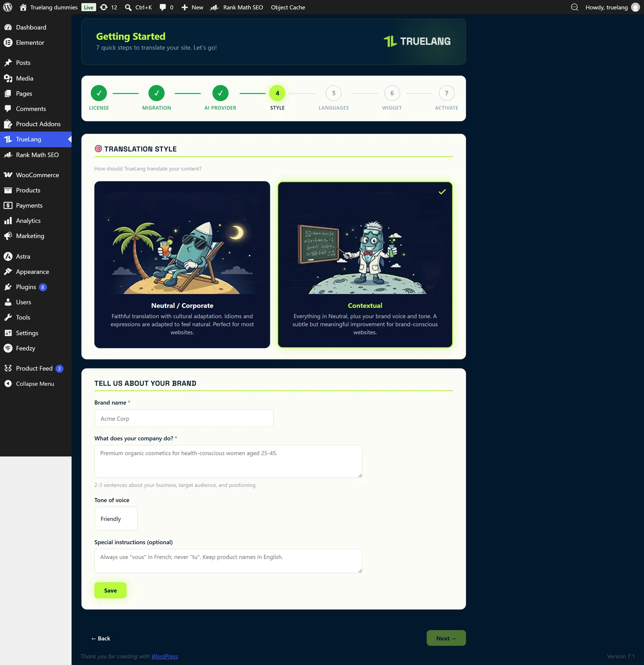
Task: Go to the AI Provider step circle
Action: (x=221, y=93)
